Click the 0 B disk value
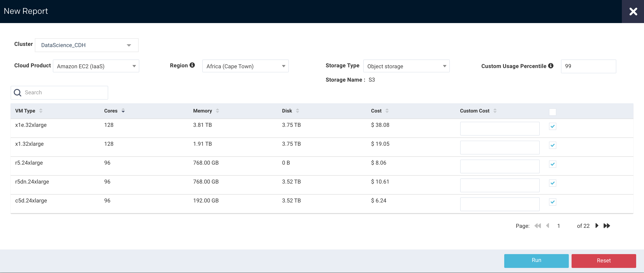644x273 pixels. [286, 163]
